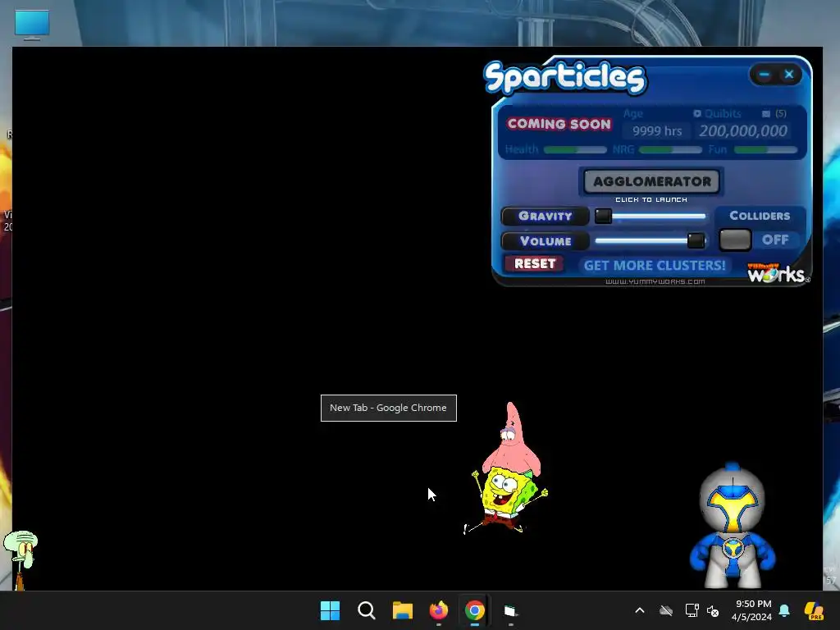Viewport: 840px width, 630px height.
Task: Click the muted speaker tray icon
Action: 713,610
